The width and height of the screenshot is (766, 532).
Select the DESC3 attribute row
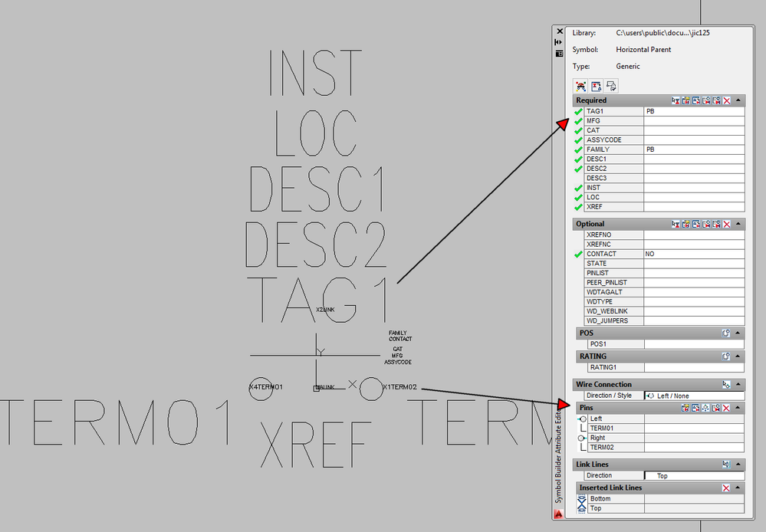[664, 179]
